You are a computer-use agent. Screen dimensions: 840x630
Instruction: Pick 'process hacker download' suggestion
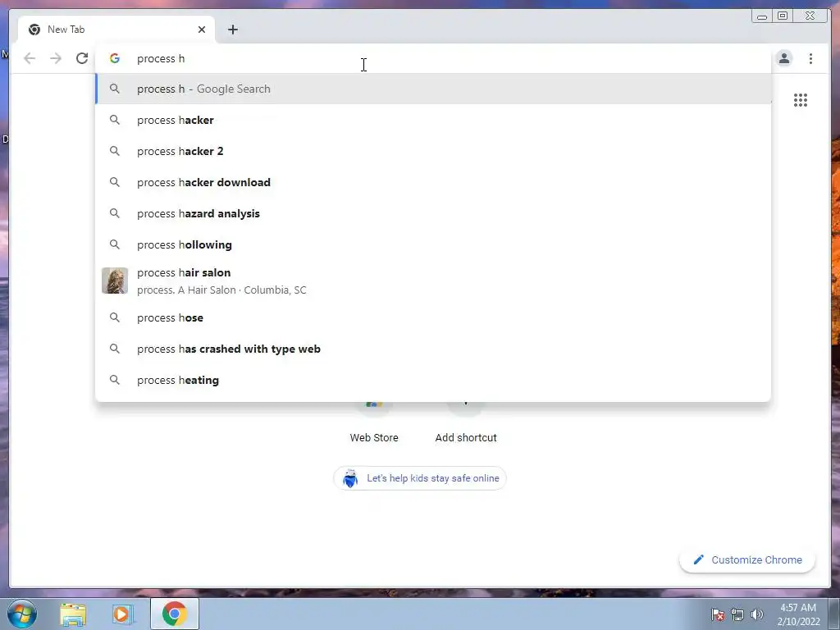[433, 182]
